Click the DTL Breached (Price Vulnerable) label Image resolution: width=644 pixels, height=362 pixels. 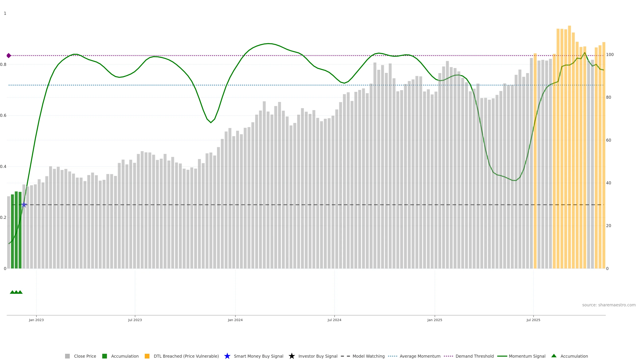click(x=186, y=356)
